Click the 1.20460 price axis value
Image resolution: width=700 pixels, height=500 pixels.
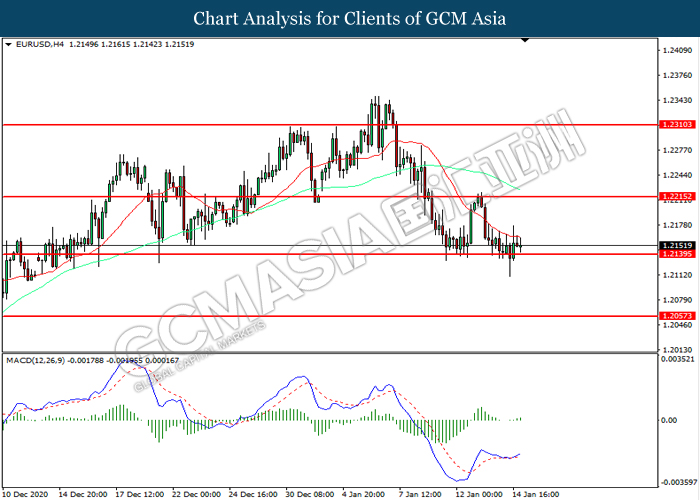[x=677, y=325]
